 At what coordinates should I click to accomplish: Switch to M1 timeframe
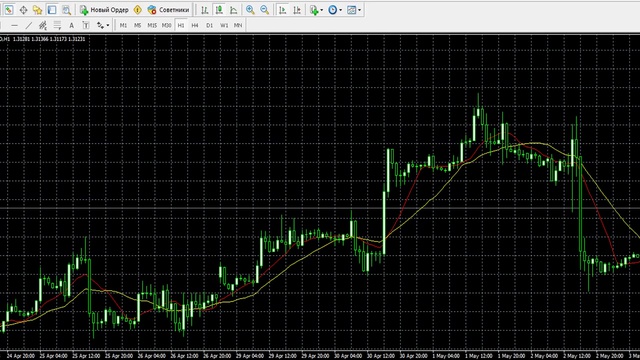(x=123, y=25)
